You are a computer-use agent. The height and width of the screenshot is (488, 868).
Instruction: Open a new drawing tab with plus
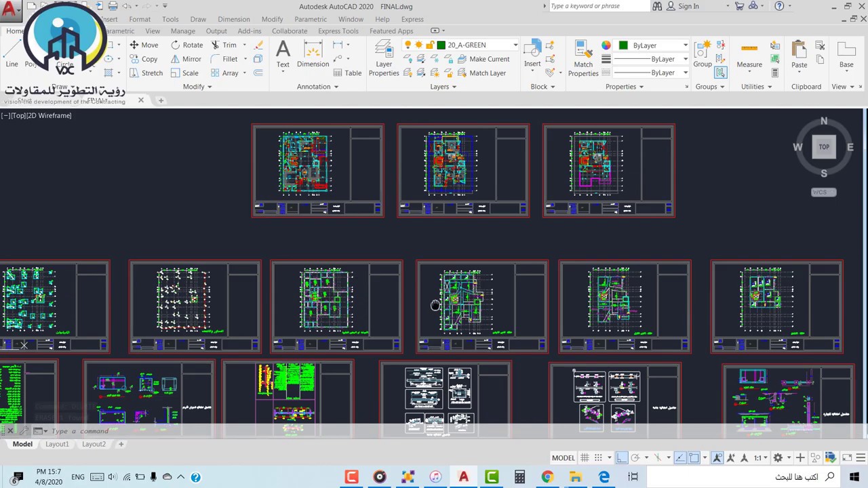click(161, 100)
